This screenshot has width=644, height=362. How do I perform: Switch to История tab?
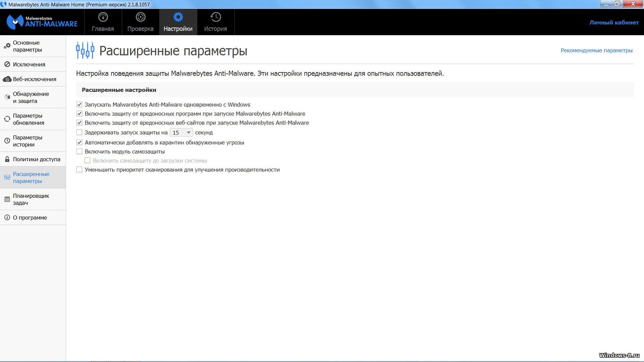pyautogui.click(x=216, y=22)
